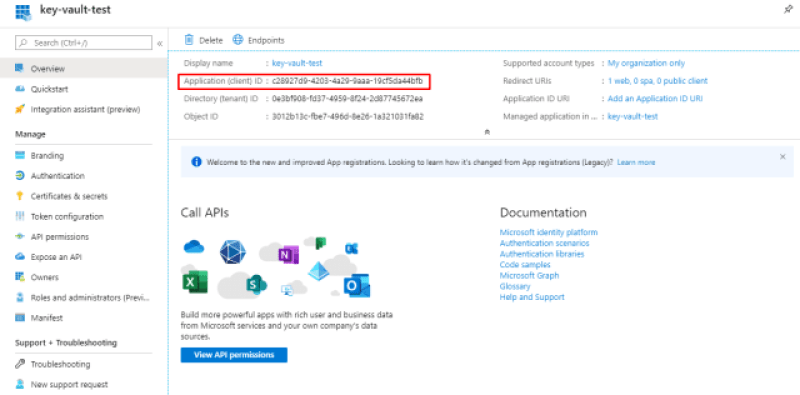The height and width of the screenshot is (395, 800).
Task: Click the Quickstart cloud icon
Action: click(x=20, y=89)
